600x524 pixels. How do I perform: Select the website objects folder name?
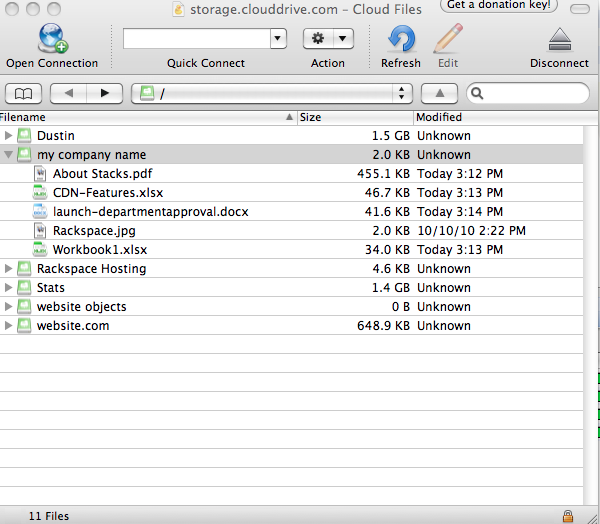pyautogui.click(x=82, y=307)
